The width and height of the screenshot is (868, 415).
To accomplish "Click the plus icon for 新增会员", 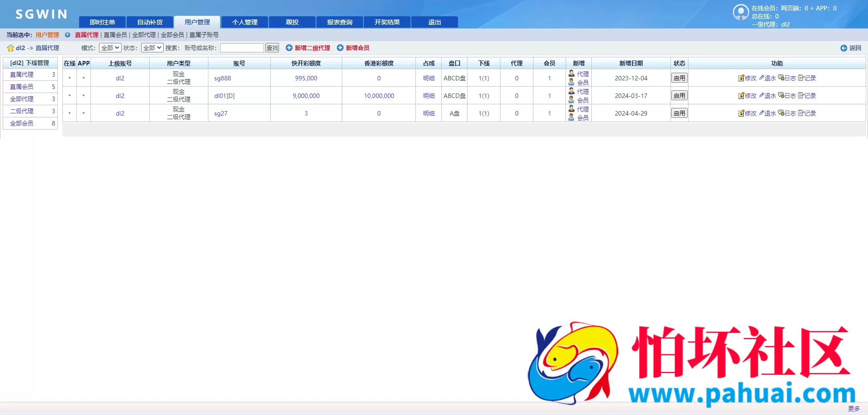I will coord(340,47).
